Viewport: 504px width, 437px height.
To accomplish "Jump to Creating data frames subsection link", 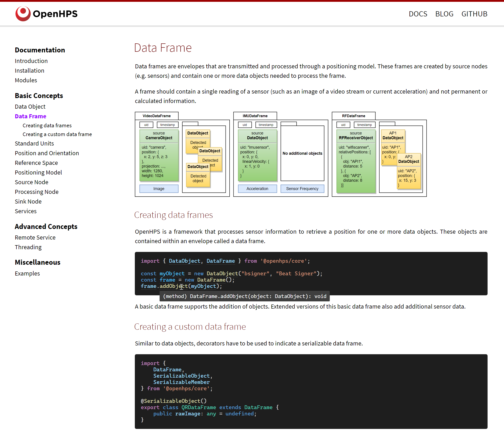I will pyautogui.click(x=47, y=125).
